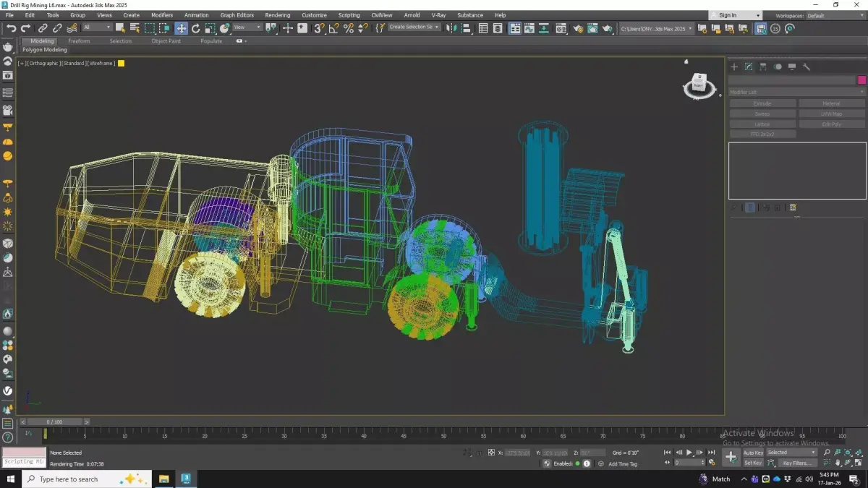Viewport: 868px width, 488px height.
Task: Open the Curve Editor icon
Action: click(529, 28)
